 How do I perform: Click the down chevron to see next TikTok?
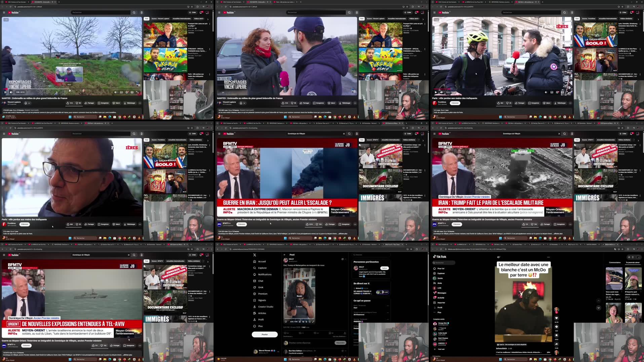click(598, 308)
